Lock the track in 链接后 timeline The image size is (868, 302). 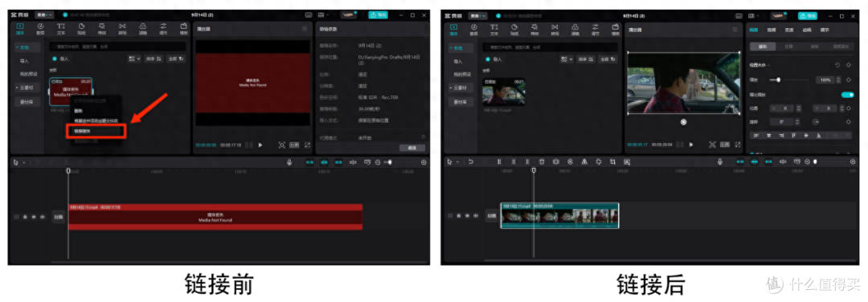[x=459, y=216]
